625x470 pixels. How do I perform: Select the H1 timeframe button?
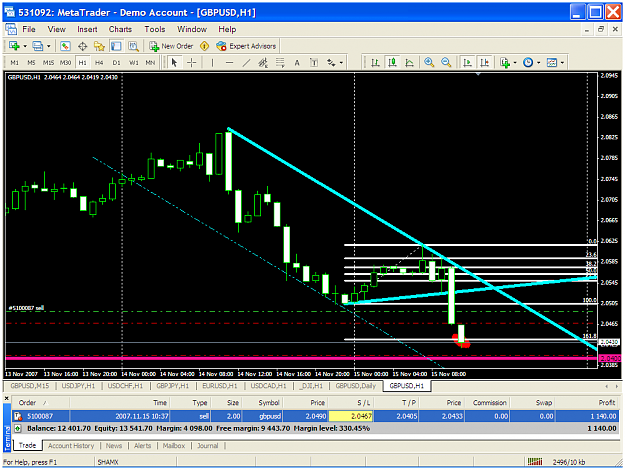pos(83,63)
